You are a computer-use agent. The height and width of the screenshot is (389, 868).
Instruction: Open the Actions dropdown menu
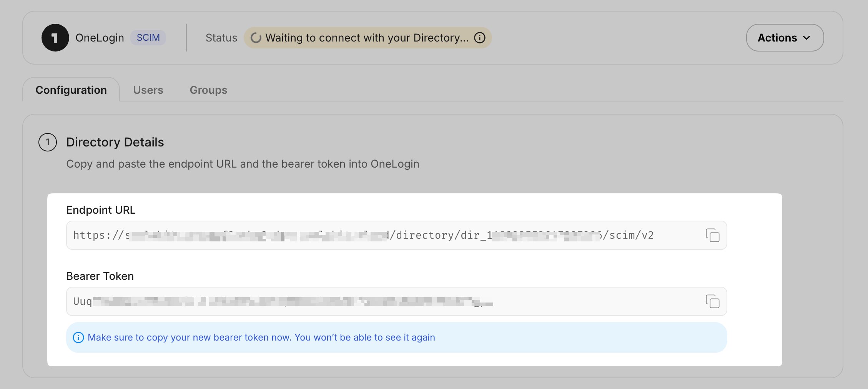pos(784,38)
